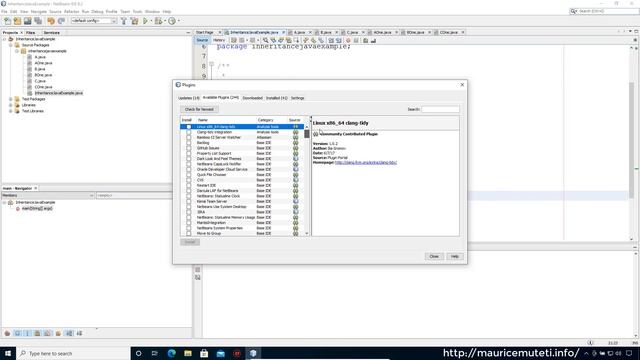Click the Help button in Plugins dialog
Screen dimensions: 640x360
point(455,256)
